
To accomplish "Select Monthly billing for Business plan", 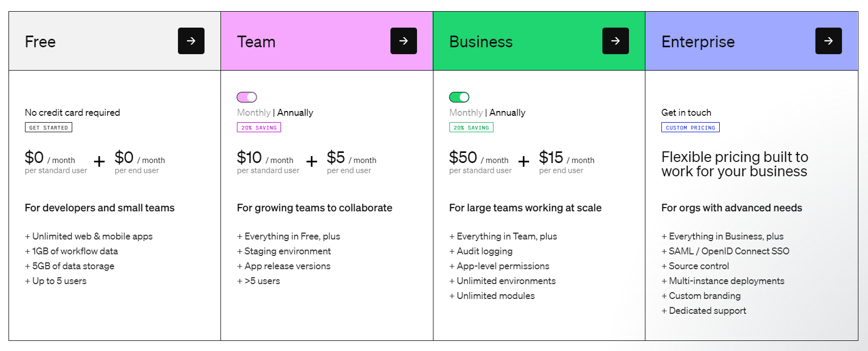I will (466, 113).
